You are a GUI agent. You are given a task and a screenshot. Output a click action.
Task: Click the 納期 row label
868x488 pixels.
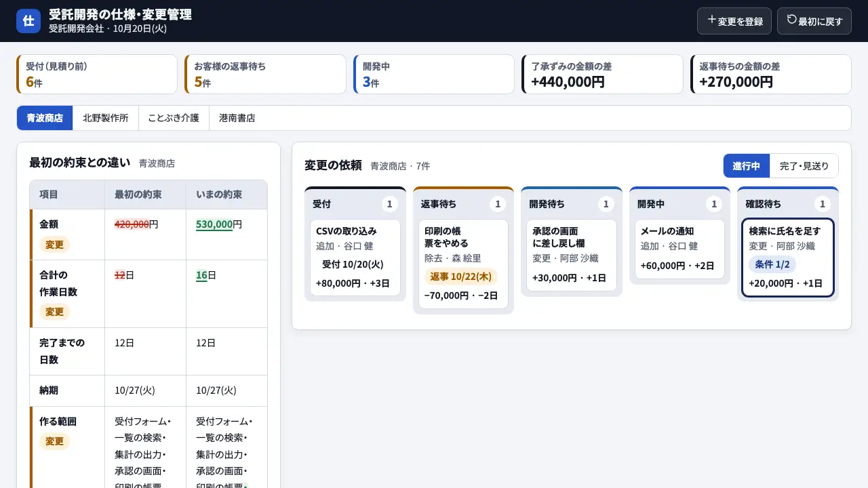[49, 390]
